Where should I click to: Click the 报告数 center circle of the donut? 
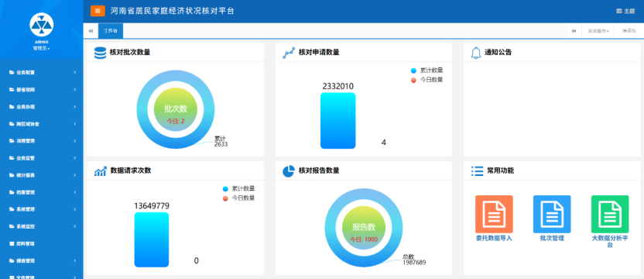[364, 229]
